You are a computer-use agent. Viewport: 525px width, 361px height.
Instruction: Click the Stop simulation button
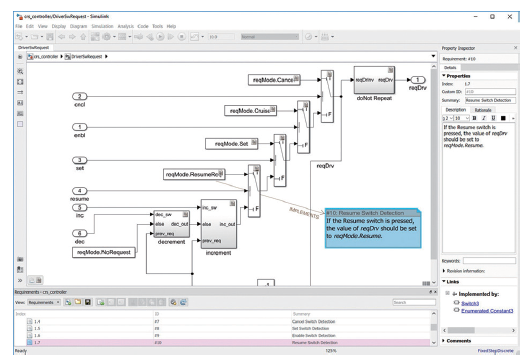point(181,37)
